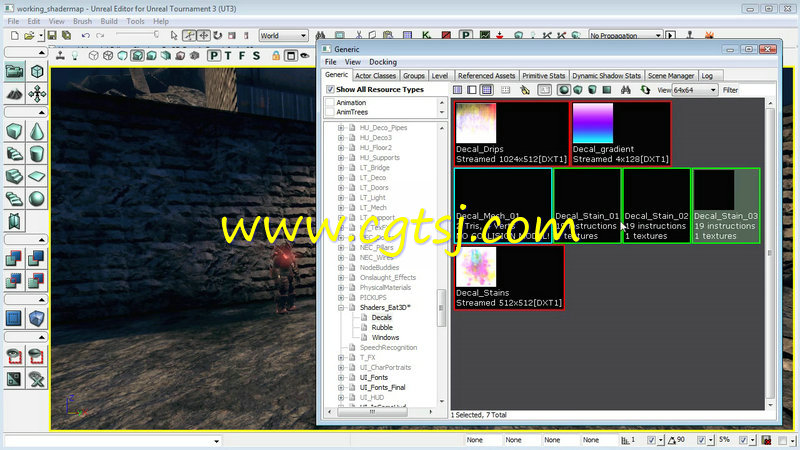This screenshot has width=800, height=450.
Task: Switch to the Referenced Assets tab
Action: 486,76
